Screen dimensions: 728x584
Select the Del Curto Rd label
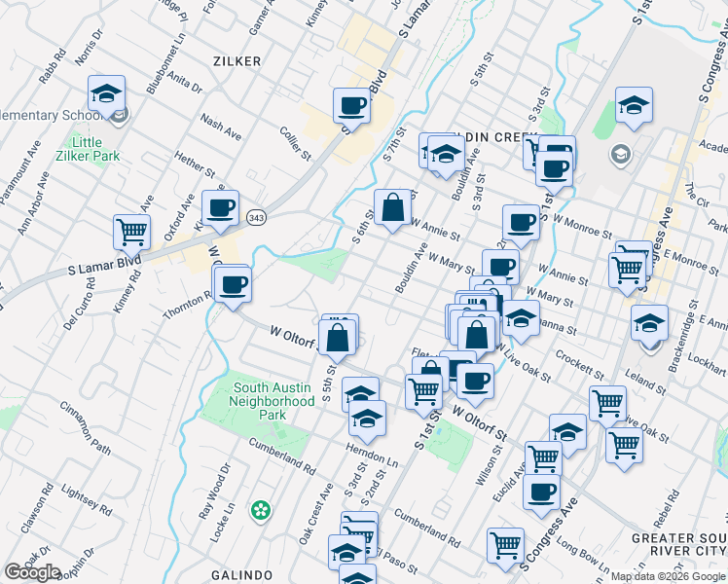(x=80, y=304)
